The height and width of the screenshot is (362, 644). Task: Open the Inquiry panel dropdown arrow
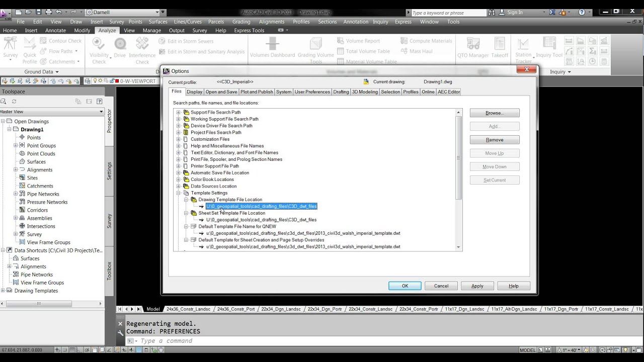point(569,72)
